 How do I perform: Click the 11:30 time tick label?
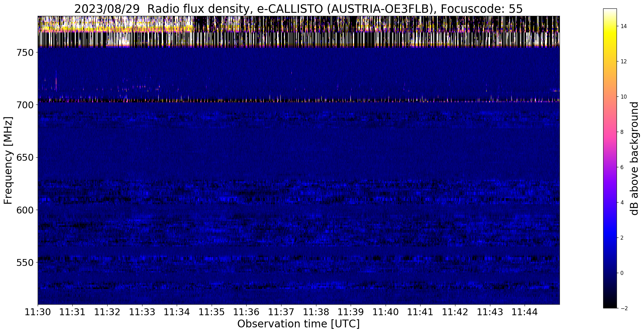[x=38, y=312]
